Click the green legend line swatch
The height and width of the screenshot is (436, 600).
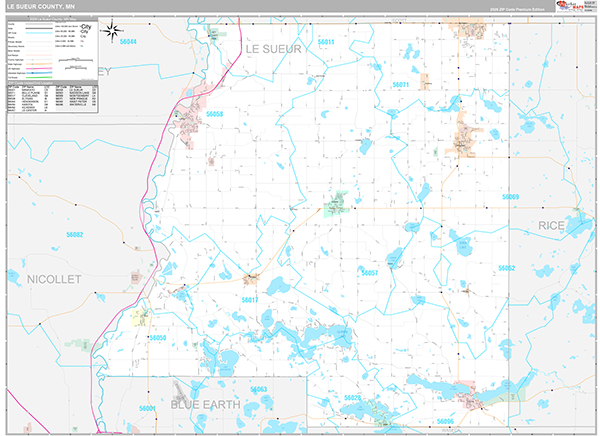(x=39, y=77)
